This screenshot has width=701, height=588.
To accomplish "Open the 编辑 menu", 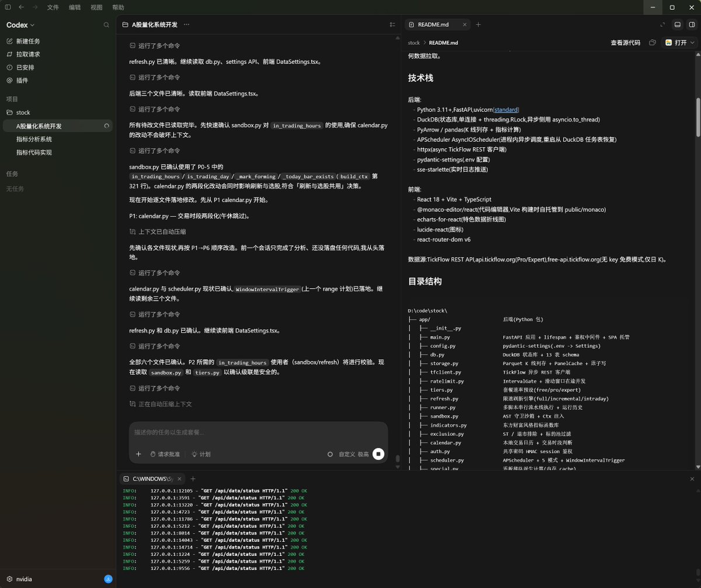I will [x=75, y=8].
